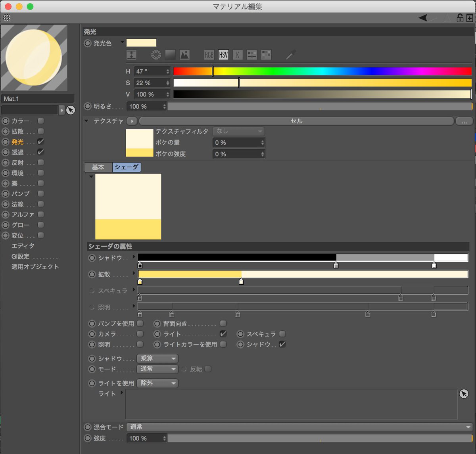Screen dimensions: 476x454
Task: Enable the カラー channel checkbox
Action: pyautogui.click(x=40, y=121)
